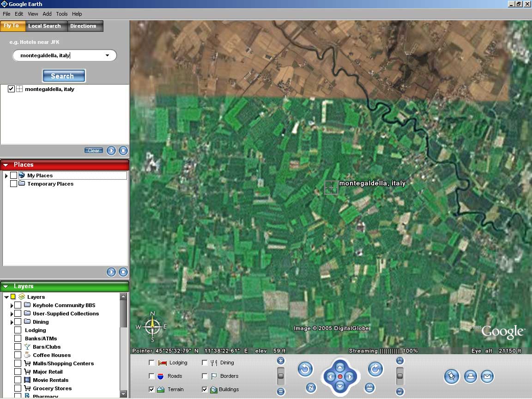Open the Tools menu
The image size is (532, 399).
click(x=62, y=14)
